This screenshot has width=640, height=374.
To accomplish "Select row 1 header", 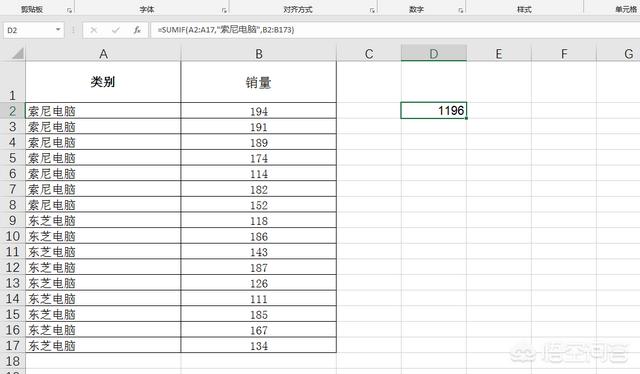I will click(x=13, y=82).
